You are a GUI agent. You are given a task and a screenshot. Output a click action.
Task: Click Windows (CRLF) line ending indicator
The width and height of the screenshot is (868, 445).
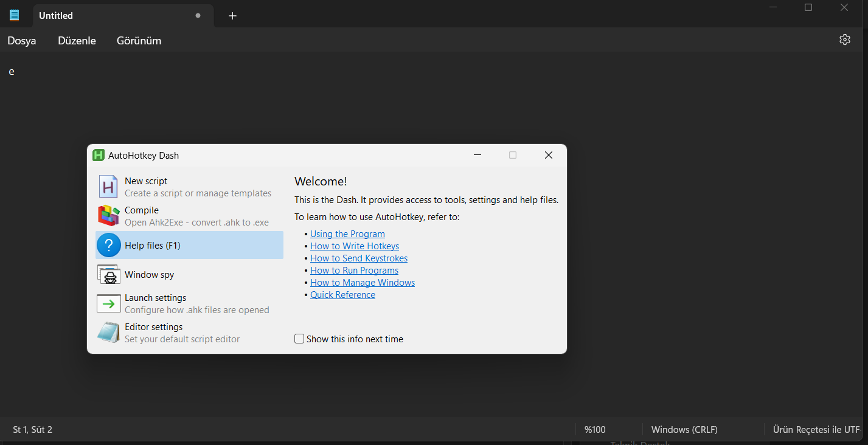point(684,430)
